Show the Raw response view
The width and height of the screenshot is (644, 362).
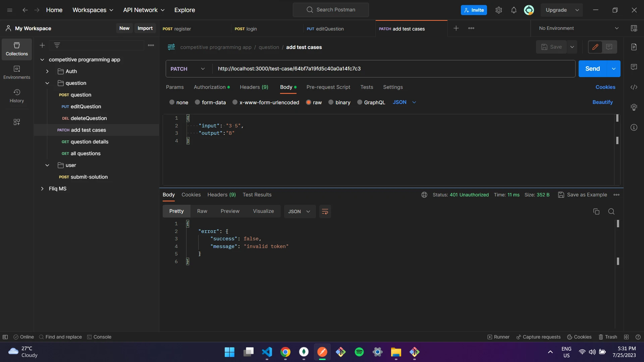coord(202,211)
